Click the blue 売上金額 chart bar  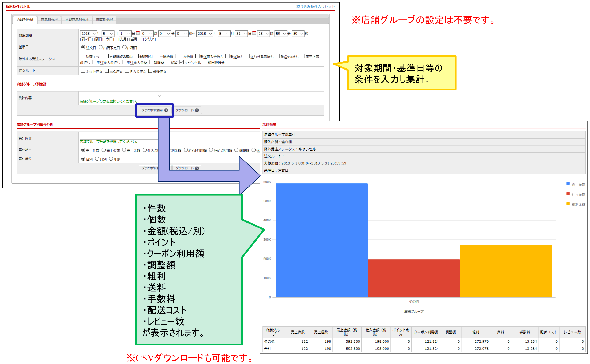coord(322,240)
